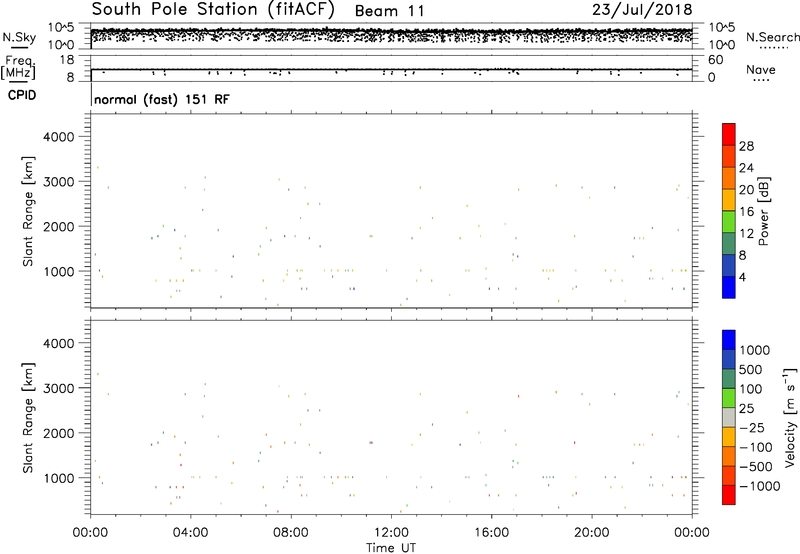Click the 'Nave' legend label
This screenshot has width=800, height=554.
click(761, 69)
